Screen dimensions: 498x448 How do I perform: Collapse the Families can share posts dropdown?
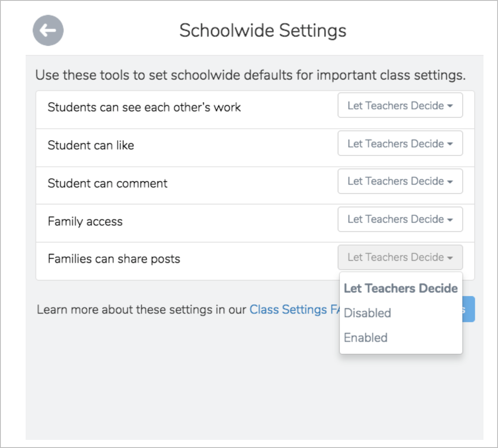(400, 257)
